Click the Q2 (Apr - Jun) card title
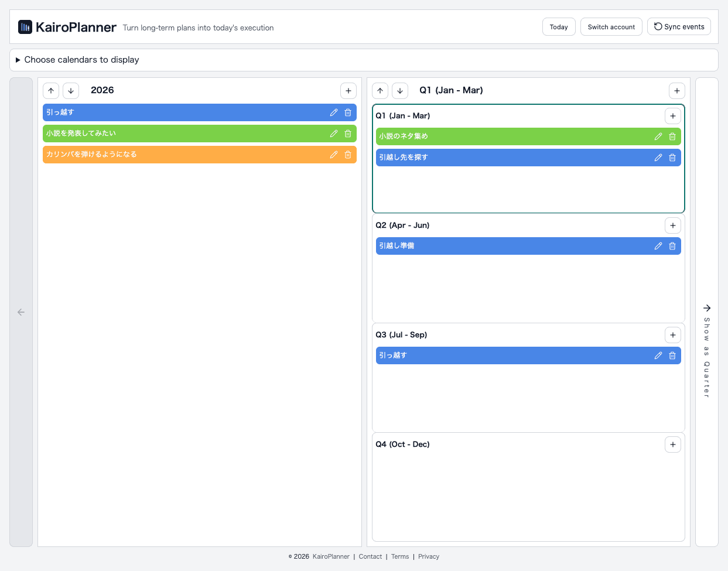Viewport: 728px width, 571px height. tap(402, 225)
